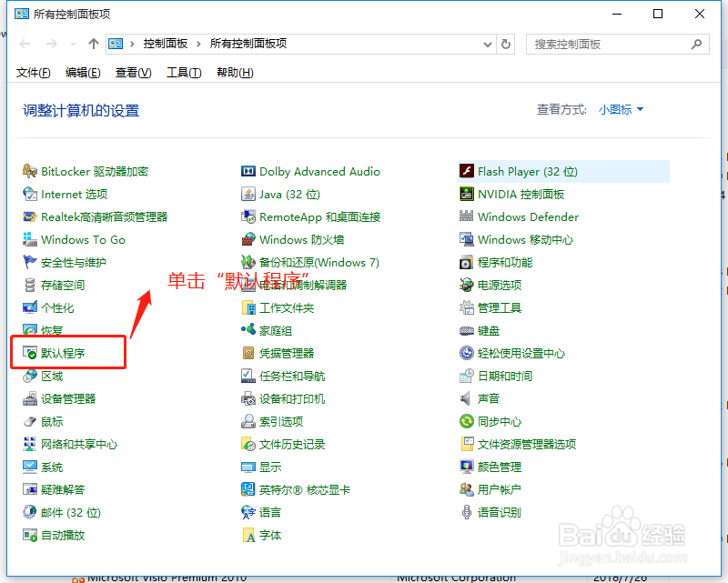Click the Flash Player (32 位) icon
Image resolution: width=728 pixels, height=583 pixels.
coord(467,171)
